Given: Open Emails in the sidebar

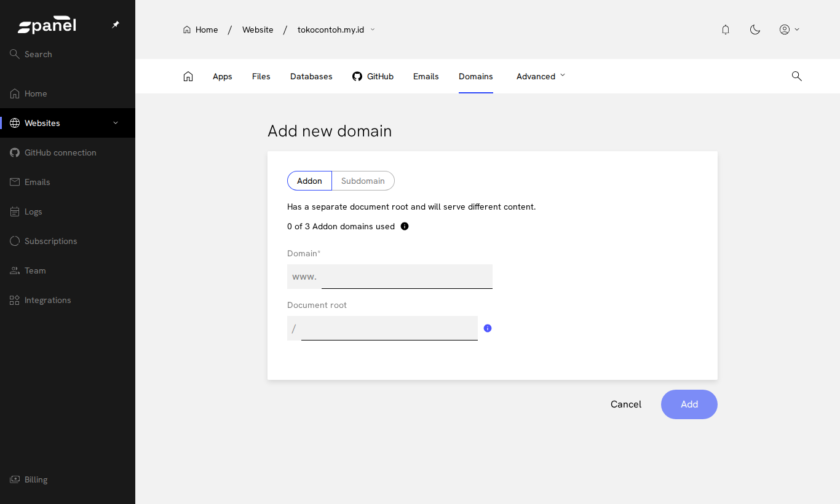Looking at the screenshot, I should click(68, 182).
